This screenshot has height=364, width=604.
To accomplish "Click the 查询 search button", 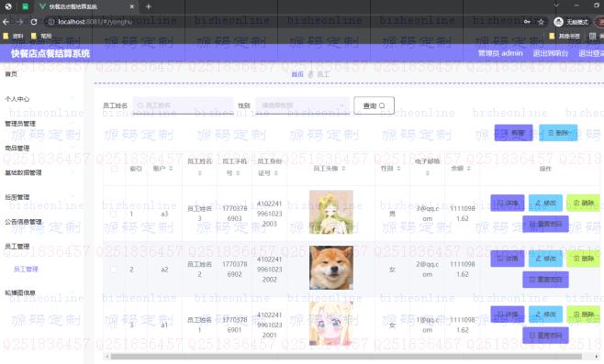I will point(374,105).
